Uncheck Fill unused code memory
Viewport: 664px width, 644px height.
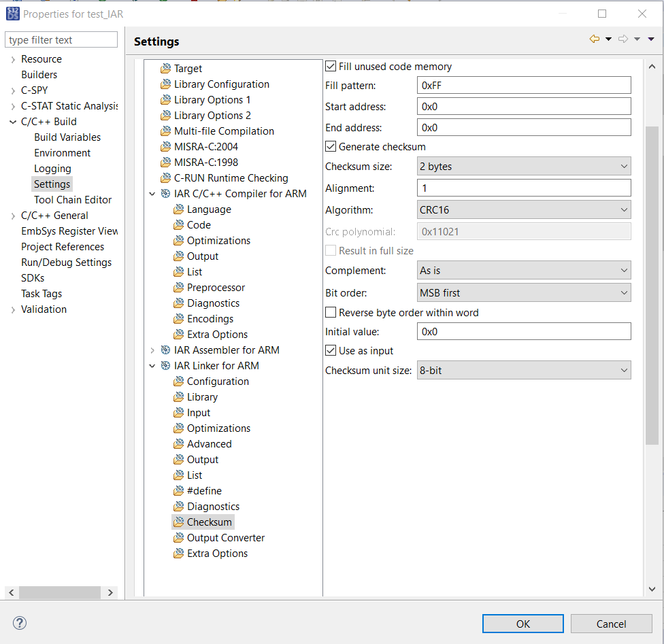coord(331,66)
